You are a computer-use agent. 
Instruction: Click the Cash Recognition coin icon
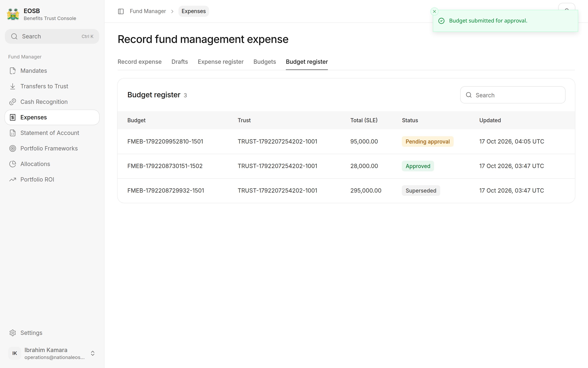click(13, 102)
